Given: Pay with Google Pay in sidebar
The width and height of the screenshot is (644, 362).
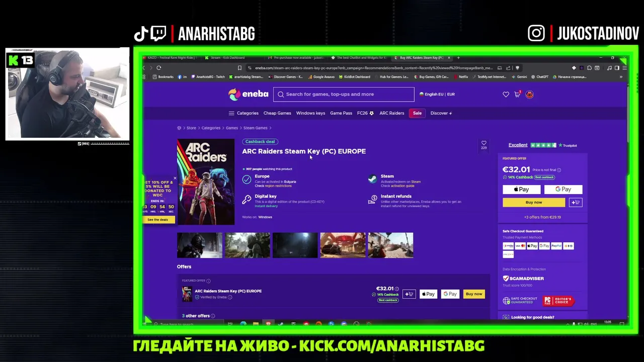Looking at the screenshot, I should [x=563, y=190].
